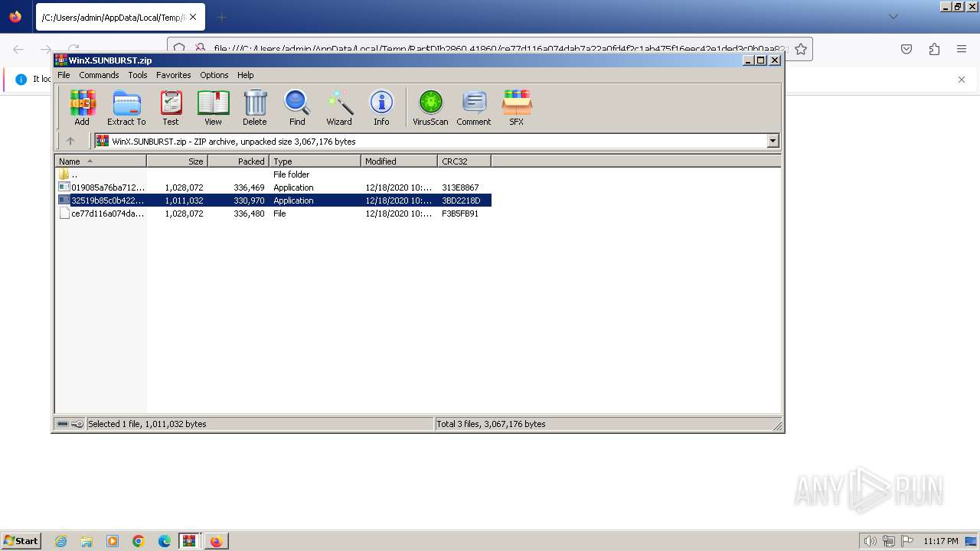Open Edge from taskbar
This screenshot has width=980, height=551.
[x=165, y=541]
